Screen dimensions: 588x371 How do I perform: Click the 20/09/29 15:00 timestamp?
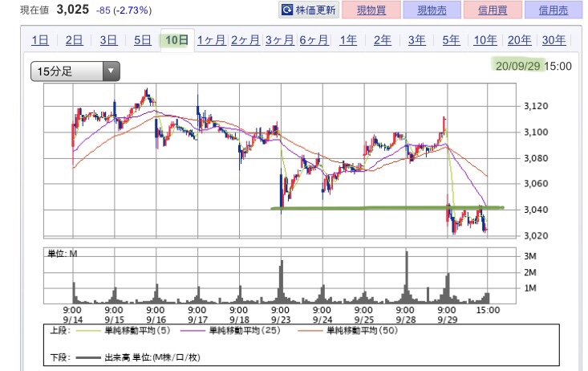pyautogui.click(x=533, y=66)
